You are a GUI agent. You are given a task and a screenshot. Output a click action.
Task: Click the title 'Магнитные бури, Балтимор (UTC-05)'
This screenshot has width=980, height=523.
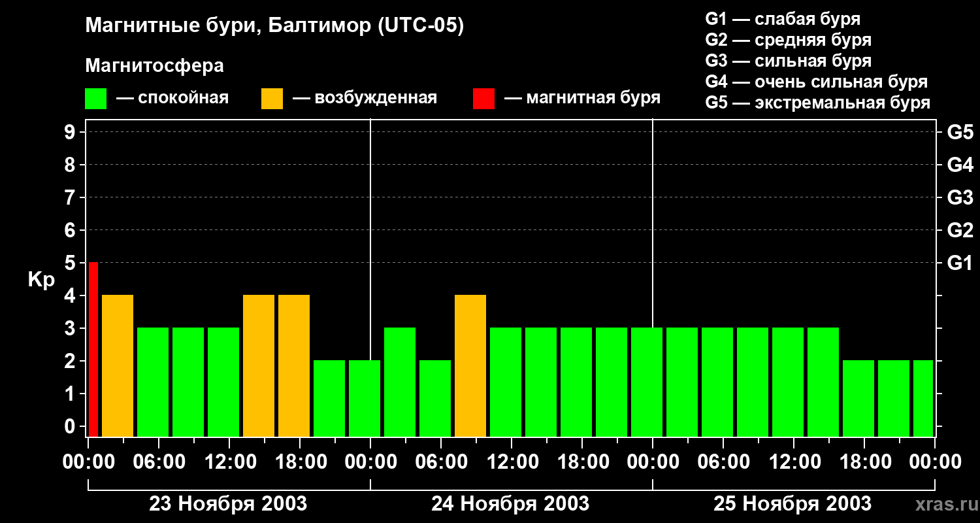(274, 27)
